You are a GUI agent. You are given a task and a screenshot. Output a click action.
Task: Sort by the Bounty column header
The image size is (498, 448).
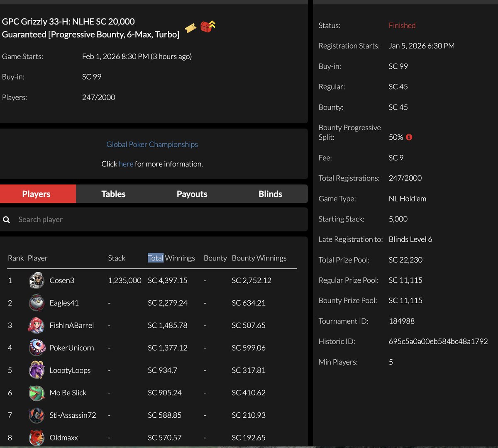pos(215,258)
